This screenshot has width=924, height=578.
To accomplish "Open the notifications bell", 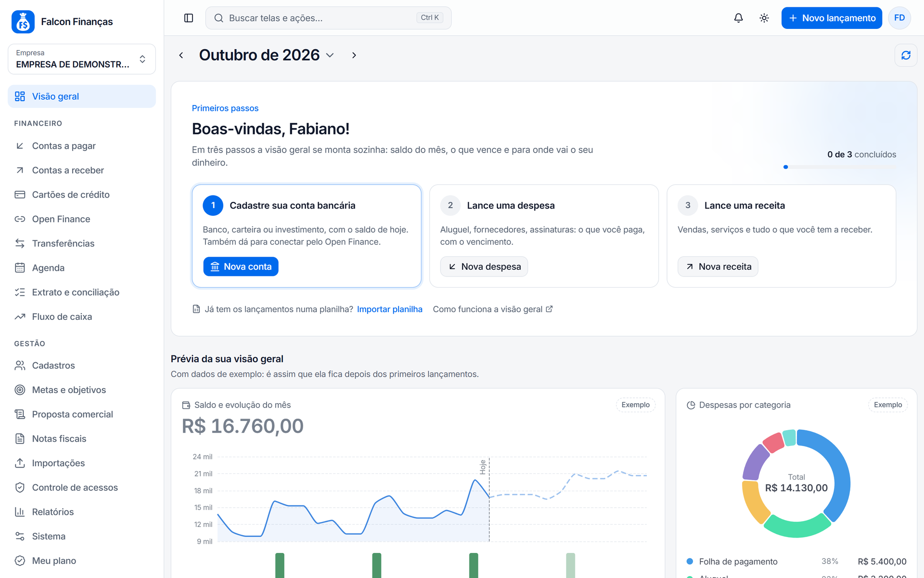I will tap(738, 18).
